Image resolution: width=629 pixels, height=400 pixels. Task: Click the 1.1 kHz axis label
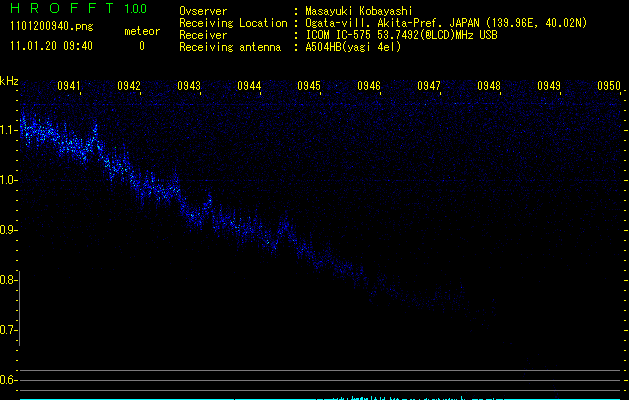click(9, 130)
